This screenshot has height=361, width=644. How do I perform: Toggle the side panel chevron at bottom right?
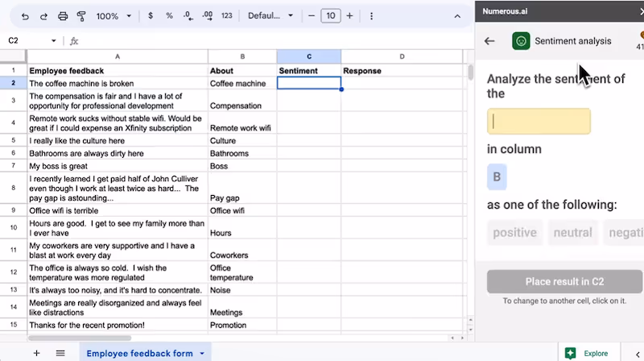tap(638, 354)
